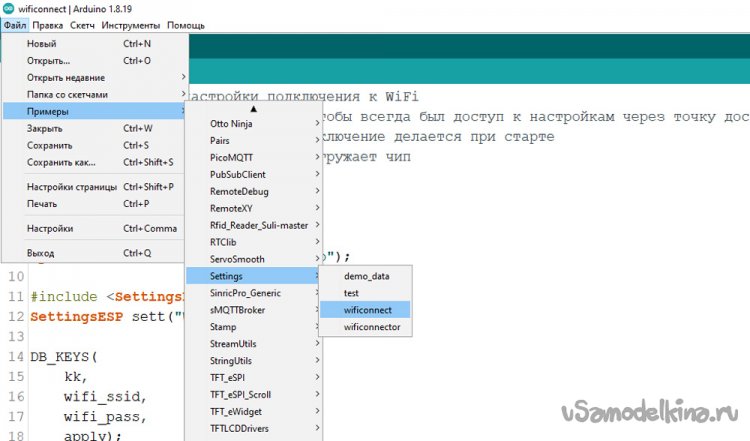Expand TFTLCDDrivers examples submenu
Viewport: 750px width, 441px height.
pyautogui.click(x=254, y=429)
